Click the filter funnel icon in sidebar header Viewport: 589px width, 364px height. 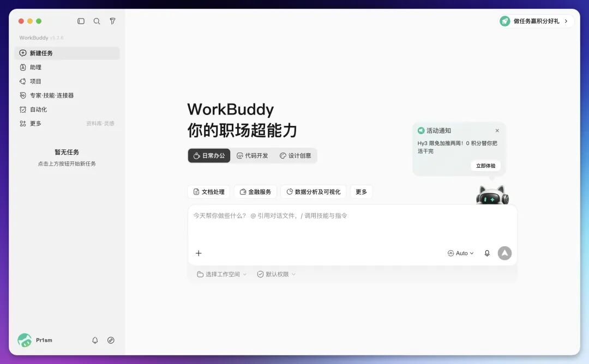pyautogui.click(x=112, y=21)
